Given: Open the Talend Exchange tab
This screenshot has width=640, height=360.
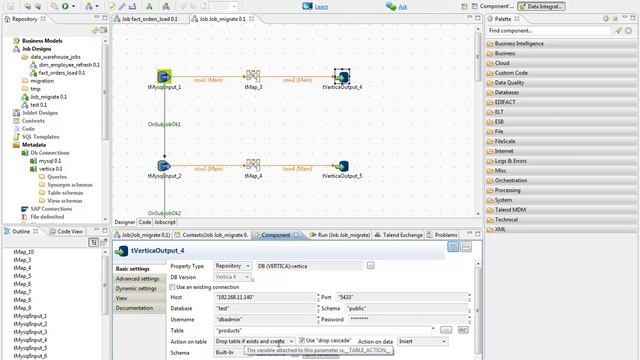Looking at the screenshot, I should tap(399, 235).
